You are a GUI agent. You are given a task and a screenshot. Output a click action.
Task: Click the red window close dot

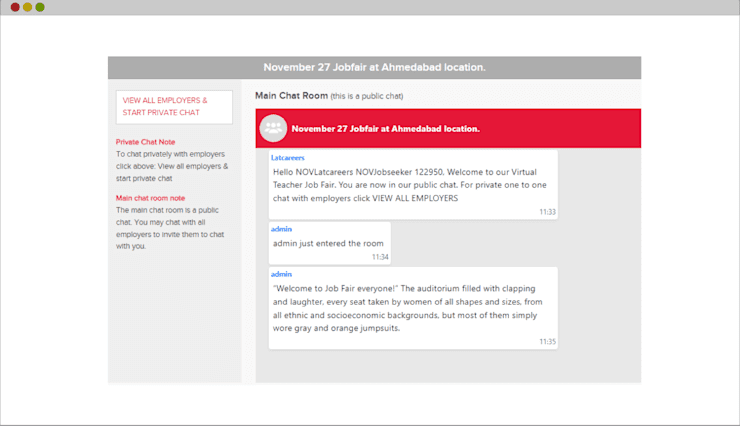[x=15, y=7]
